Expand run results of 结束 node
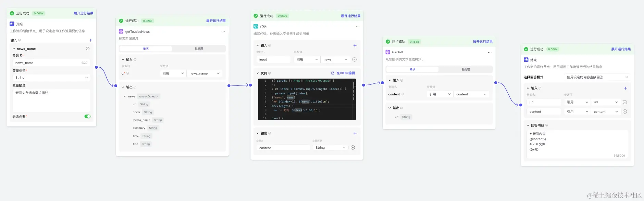The image size is (644, 201). (x=621, y=49)
